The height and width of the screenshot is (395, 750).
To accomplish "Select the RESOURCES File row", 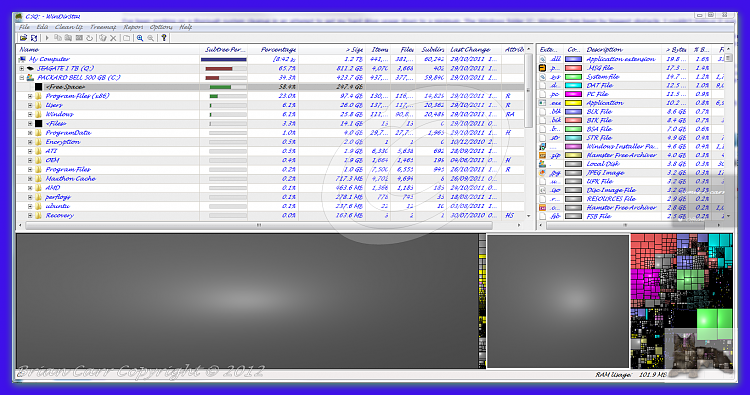I will tap(631, 199).
